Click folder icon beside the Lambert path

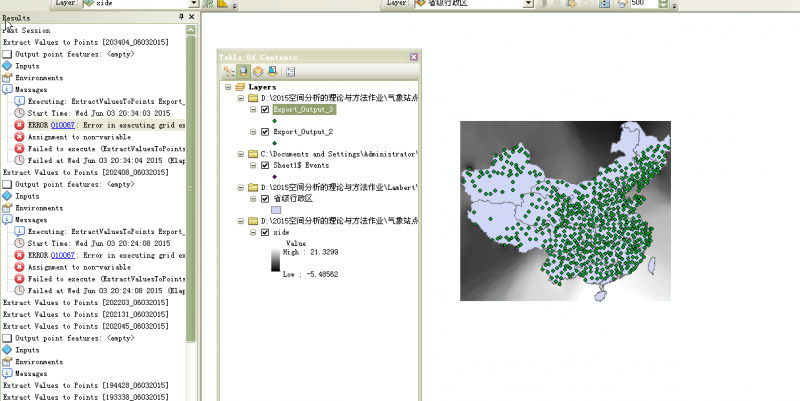click(x=253, y=188)
